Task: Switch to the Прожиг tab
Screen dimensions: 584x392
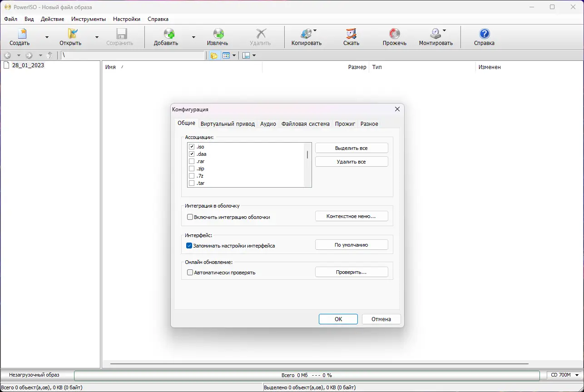Action: point(345,124)
